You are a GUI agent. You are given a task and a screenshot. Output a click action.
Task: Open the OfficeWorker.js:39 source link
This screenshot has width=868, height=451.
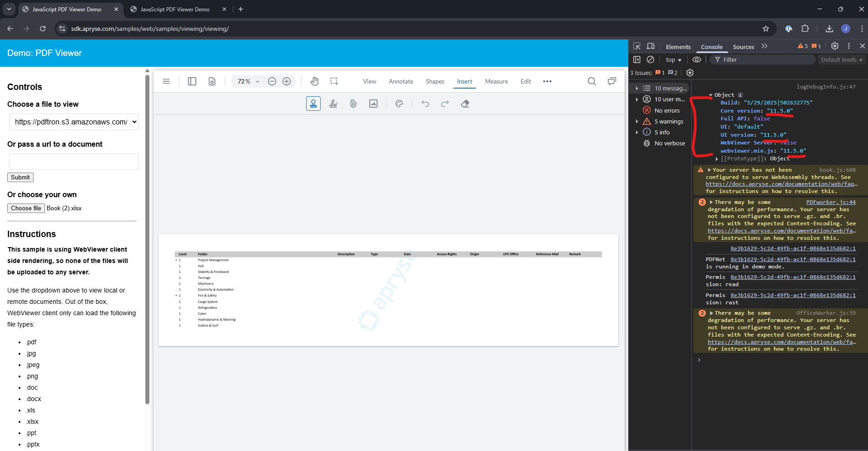point(826,313)
